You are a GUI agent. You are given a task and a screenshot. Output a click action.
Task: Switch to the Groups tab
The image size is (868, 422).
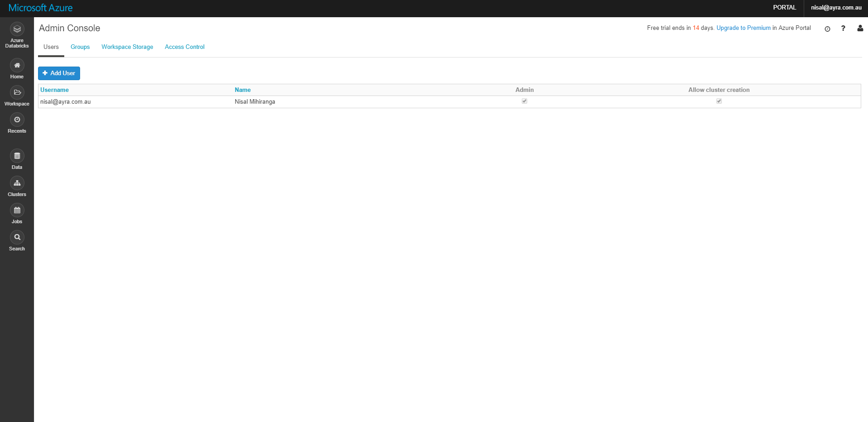pyautogui.click(x=80, y=47)
